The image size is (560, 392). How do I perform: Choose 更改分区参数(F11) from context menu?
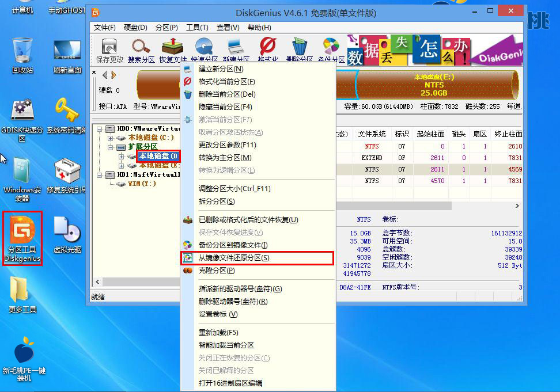coord(258,145)
